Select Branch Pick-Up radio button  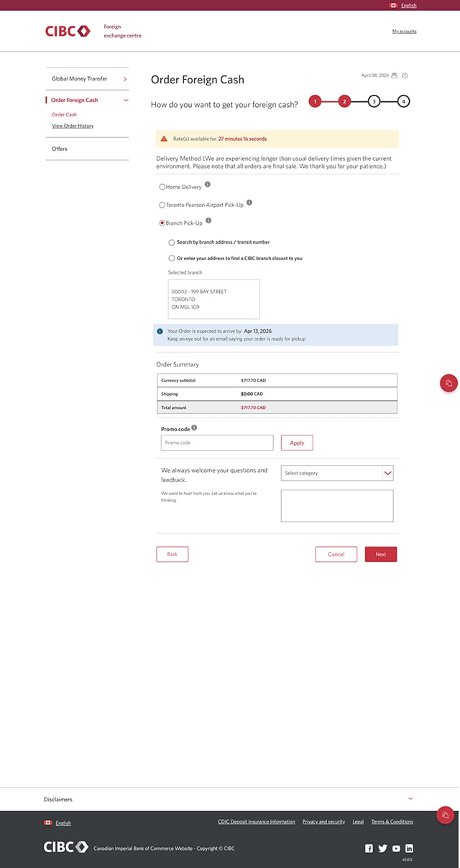(162, 223)
